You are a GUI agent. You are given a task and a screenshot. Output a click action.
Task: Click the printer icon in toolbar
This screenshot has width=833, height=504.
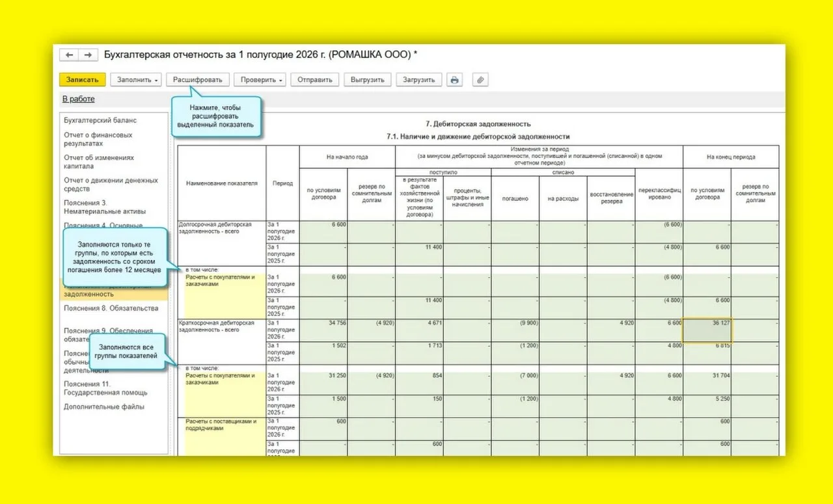(455, 80)
